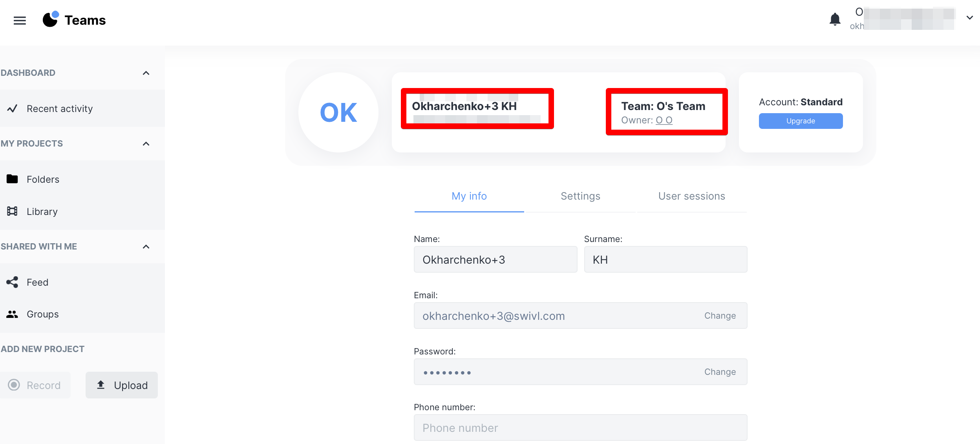Click the Upload button
The image size is (980, 444).
(122, 385)
